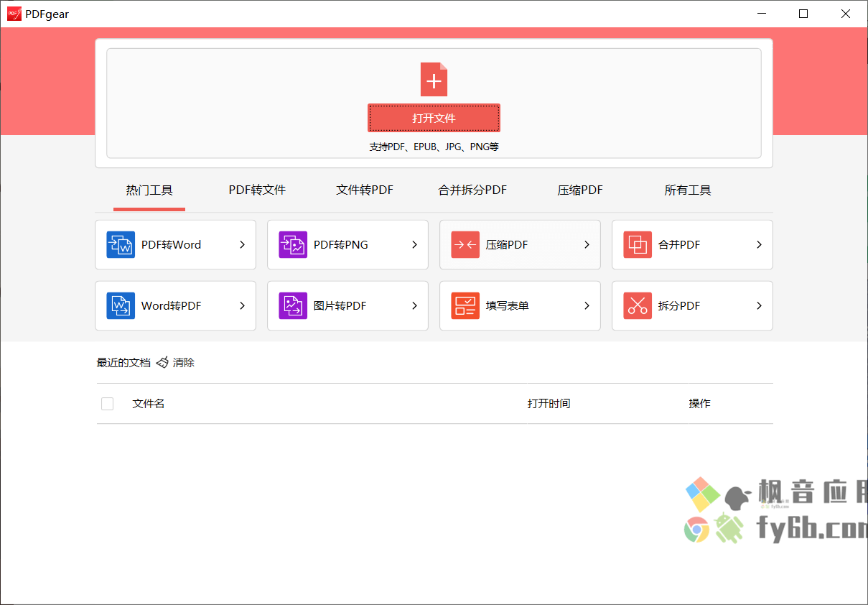Open the 拆分PDF card chevron
The image size is (868, 605).
pos(759,306)
